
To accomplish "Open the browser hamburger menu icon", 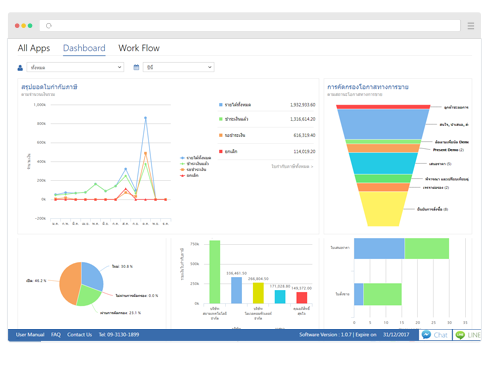I will [x=471, y=26].
